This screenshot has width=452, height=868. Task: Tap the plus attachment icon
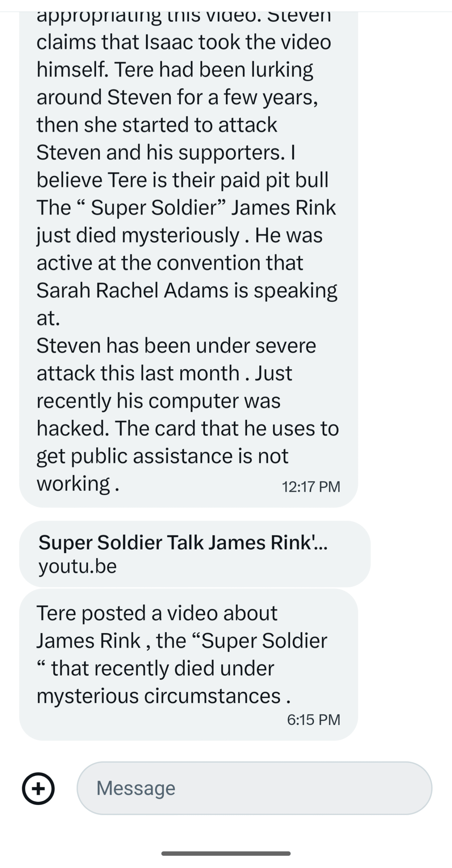(x=38, y=788)
